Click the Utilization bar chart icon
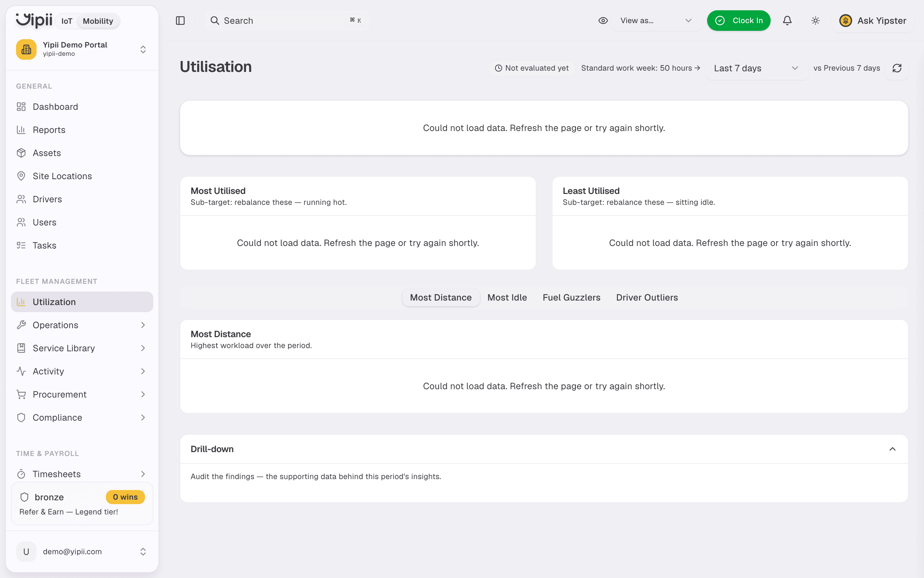Screen dimensions: 924x578 (x=21, y=302)
